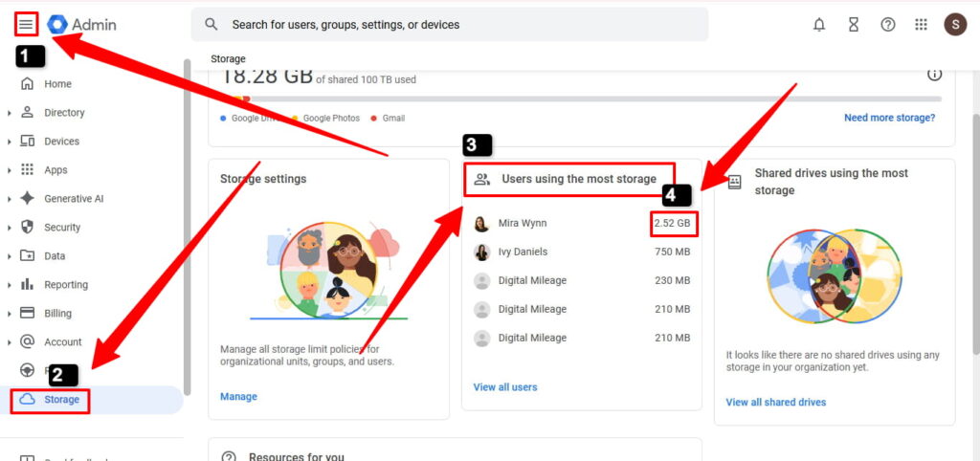Expand the Directory menu arrow
This screenshot has height=461, width=980.
(9, 113)
